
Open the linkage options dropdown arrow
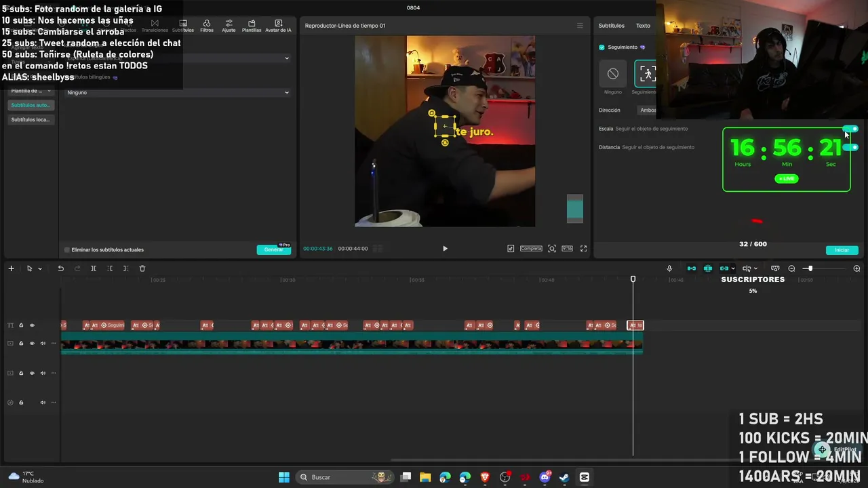(733, 269)
